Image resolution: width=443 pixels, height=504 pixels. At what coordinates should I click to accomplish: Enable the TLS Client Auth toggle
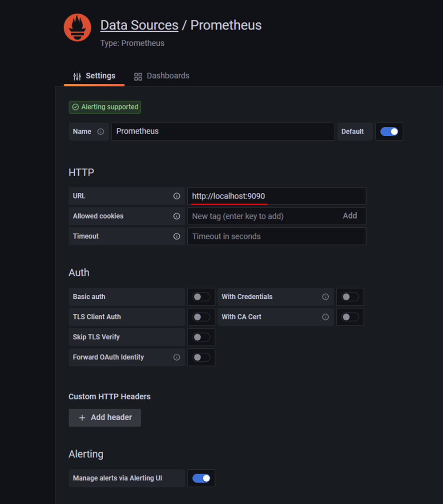point(201,317)
